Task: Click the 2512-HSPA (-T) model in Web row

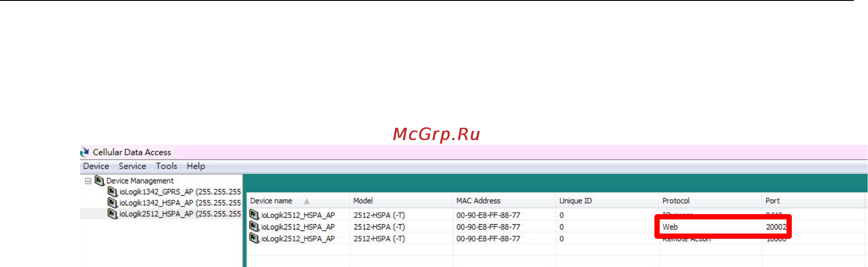Action: pyautogui.click(x=379, y=227)
